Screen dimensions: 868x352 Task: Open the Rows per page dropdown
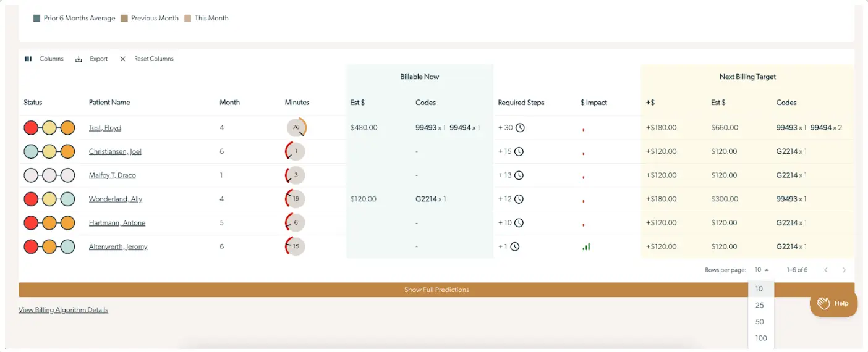pyautogui.click(x=762, y=270)
